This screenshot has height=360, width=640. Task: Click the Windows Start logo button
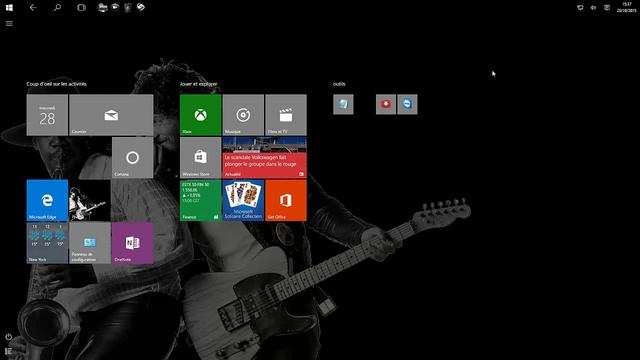coord(9,7)
